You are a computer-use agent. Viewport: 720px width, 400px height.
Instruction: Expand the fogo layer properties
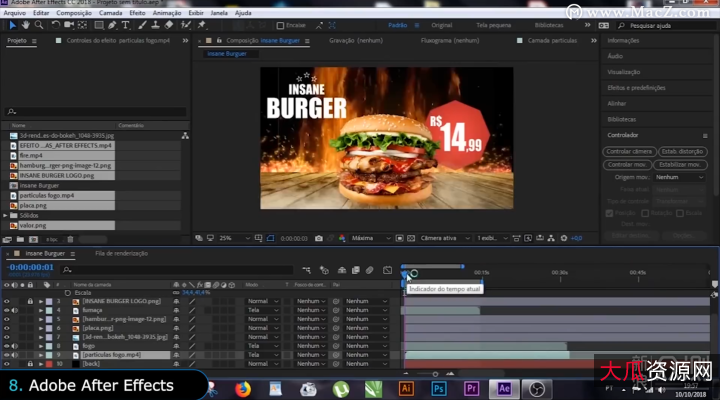pyautogui.click(x=41, y=345)
